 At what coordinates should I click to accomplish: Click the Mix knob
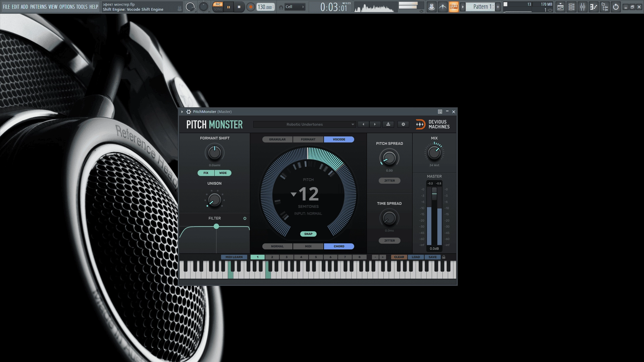(x=434, y=153)
